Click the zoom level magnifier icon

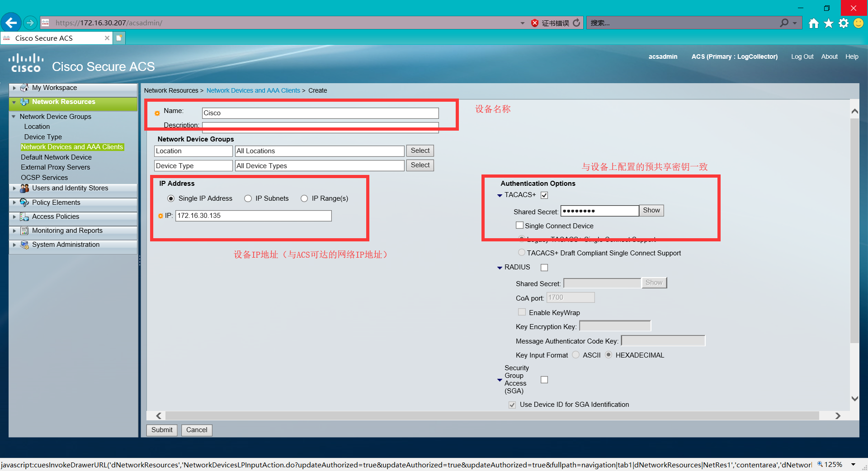820,464
